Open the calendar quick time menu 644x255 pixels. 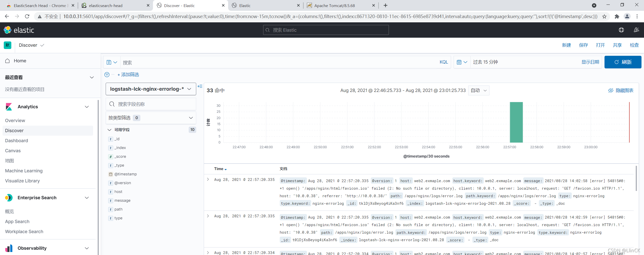tap(462, 62)
